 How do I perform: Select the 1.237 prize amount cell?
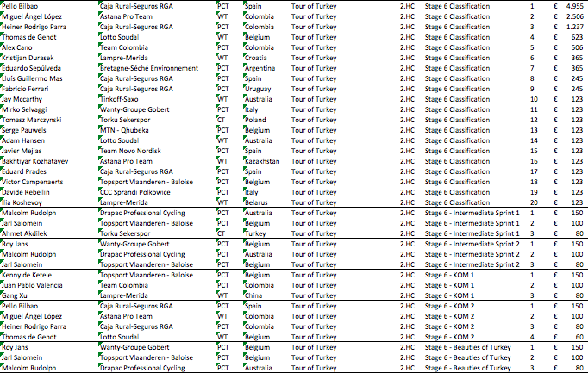[574, 27]
